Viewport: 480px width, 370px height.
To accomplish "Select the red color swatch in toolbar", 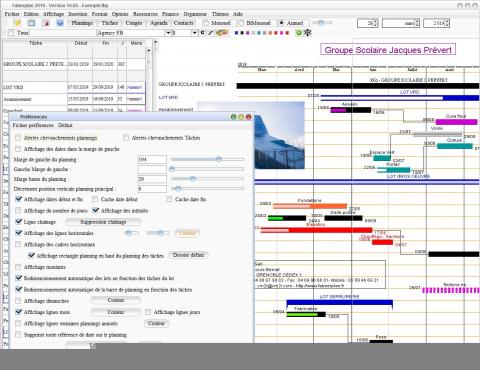I will [276, 33].
